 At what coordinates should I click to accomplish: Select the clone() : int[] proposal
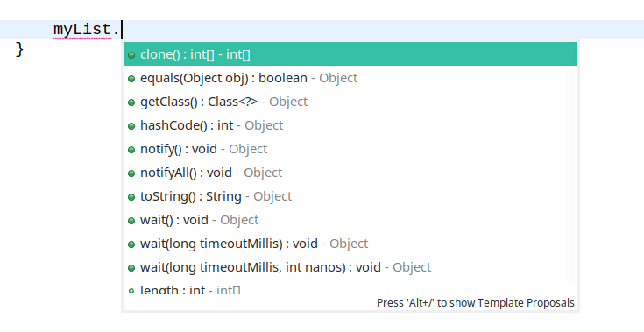coord(350,54)
